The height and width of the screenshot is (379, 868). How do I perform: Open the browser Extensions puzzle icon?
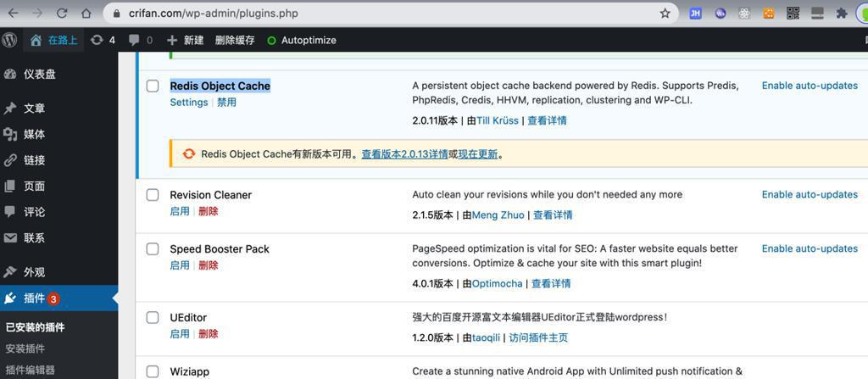coord(842,14)
